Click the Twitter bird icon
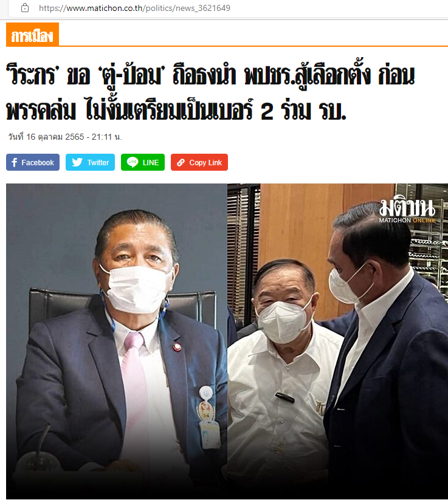Screen dimensions: 448x500 [77, 162]
